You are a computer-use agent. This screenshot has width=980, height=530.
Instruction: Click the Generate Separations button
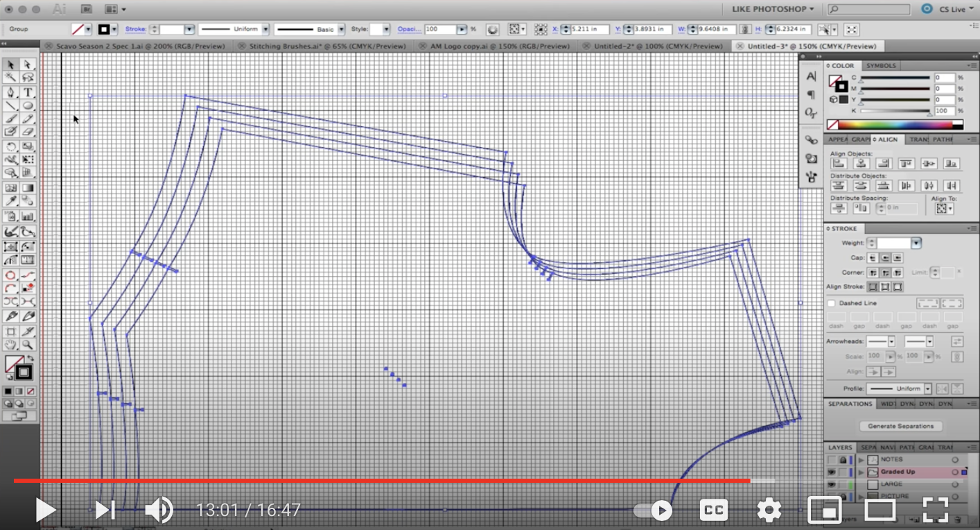tap(900, 426)
